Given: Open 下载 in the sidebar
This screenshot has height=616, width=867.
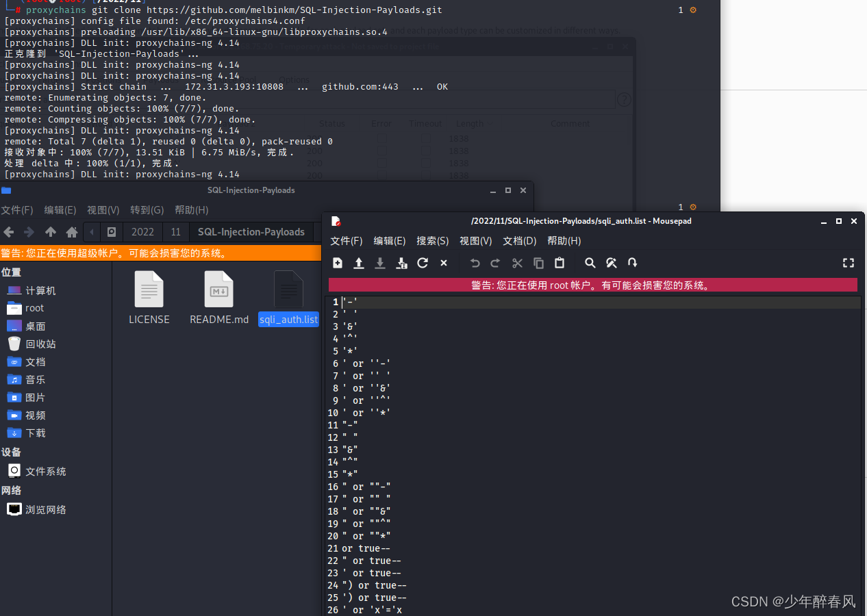Looking at the screenshot, I should [27, 433].
